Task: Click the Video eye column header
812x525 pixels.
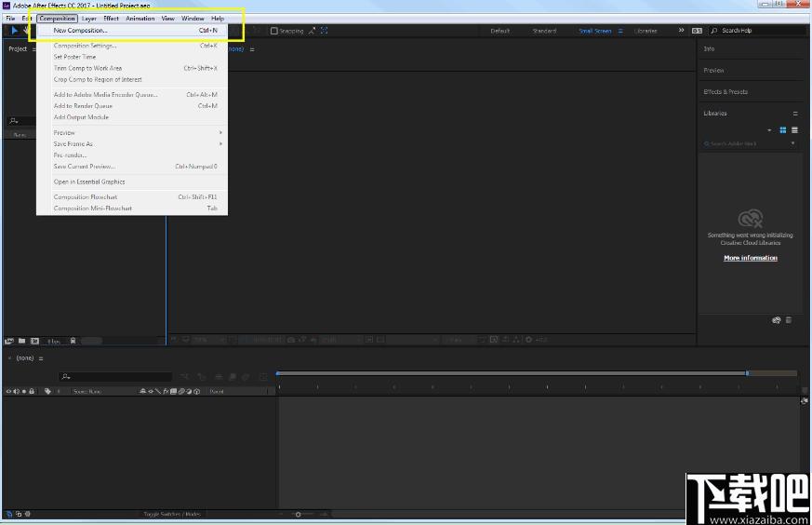Action: pos(8,391)
